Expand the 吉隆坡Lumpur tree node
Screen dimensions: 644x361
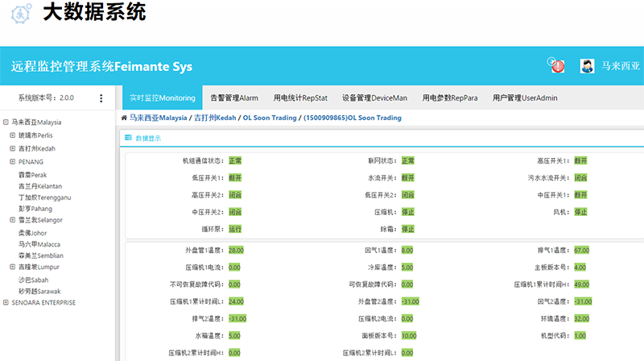12,267
